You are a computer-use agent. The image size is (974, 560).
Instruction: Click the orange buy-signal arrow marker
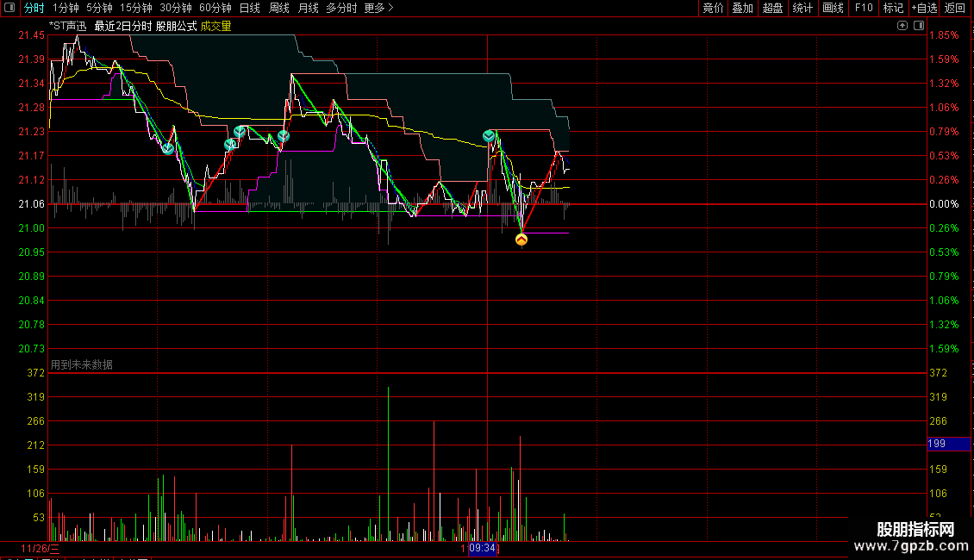coord(521,240)
